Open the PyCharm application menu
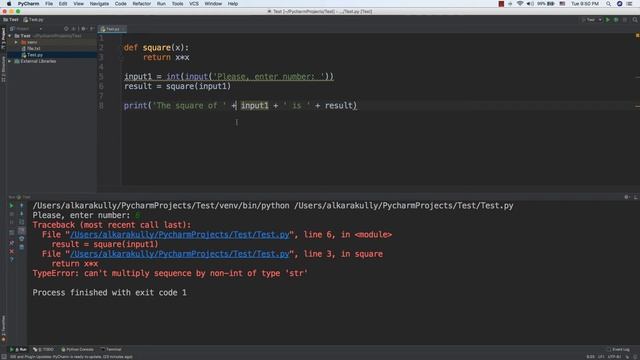Screen dimensions: 640x360 click(28, 4)
